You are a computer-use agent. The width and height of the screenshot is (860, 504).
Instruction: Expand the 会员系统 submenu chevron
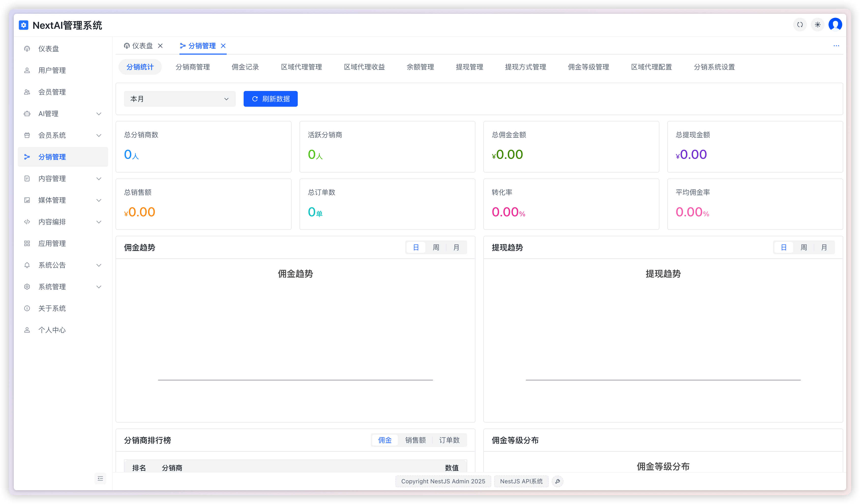pyautogui.click(x=99, y=135)
